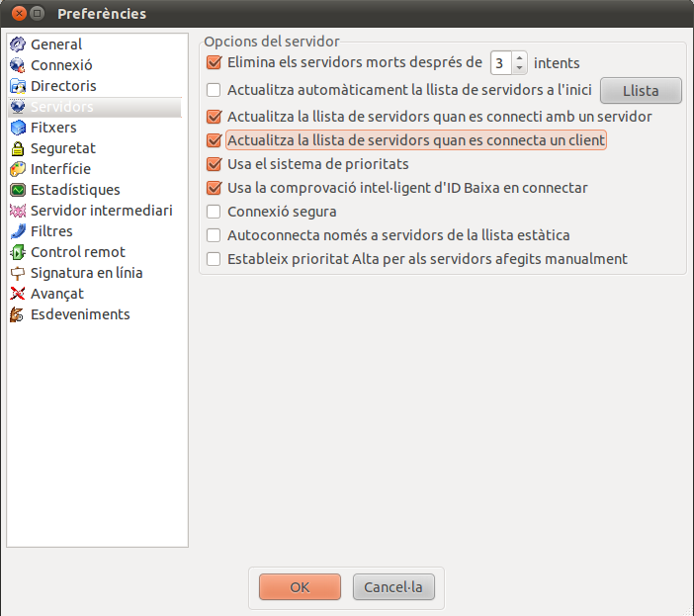This screenshot has height=616, width=694.
Task: Enable the Connexió segura checkbox
Action: tap(214, 212)
